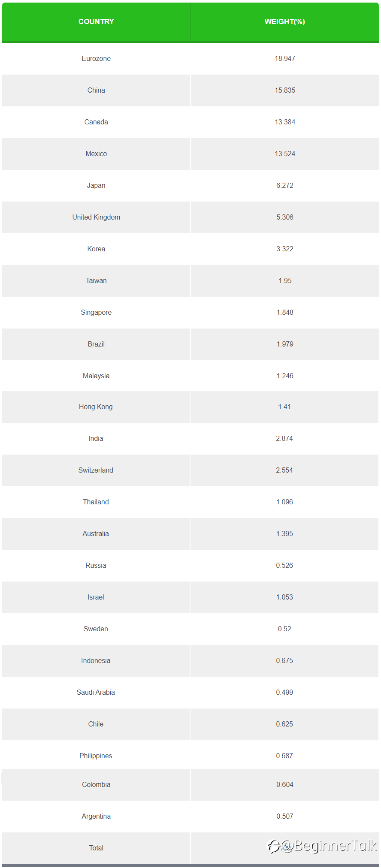Select the Eurozone country cell
Screen dimensions: 381x868
[x=96, y=58]
